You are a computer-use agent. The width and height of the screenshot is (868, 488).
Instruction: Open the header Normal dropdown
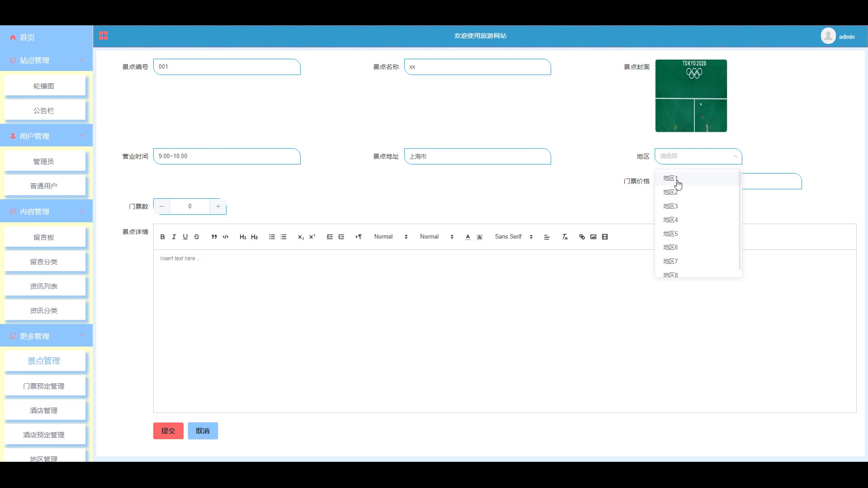click(x=437, y=237)
